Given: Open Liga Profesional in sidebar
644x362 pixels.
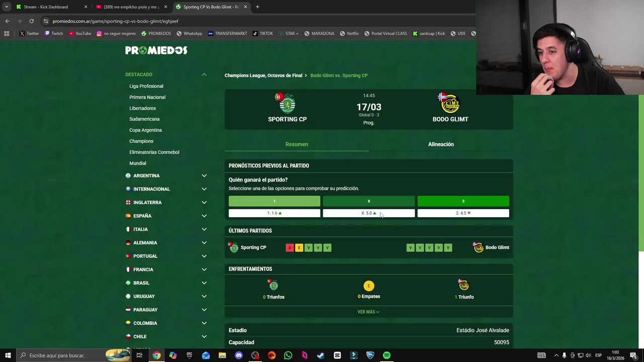Looking at the screenshot, I should click(x=146, y=86).
